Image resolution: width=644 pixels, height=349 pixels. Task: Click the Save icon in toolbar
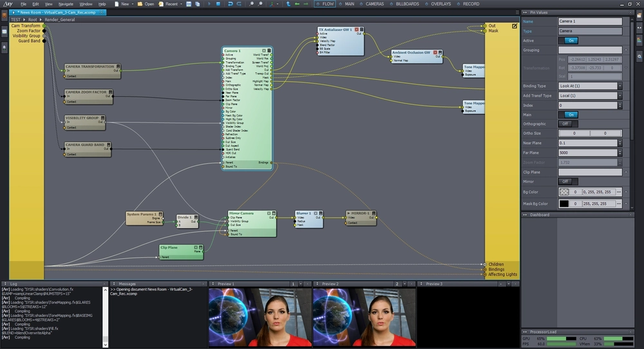tap(189, 4)
